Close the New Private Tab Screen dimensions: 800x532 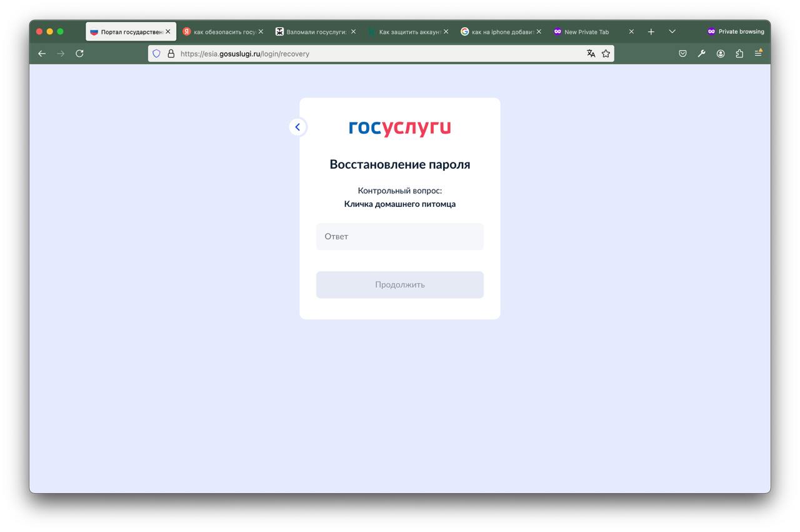pos(631,31)
